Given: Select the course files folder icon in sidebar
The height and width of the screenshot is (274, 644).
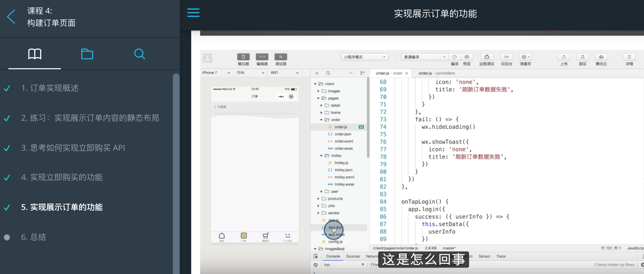Looking at the screenshot, I should pyautogui.click(x=87, y=54).
